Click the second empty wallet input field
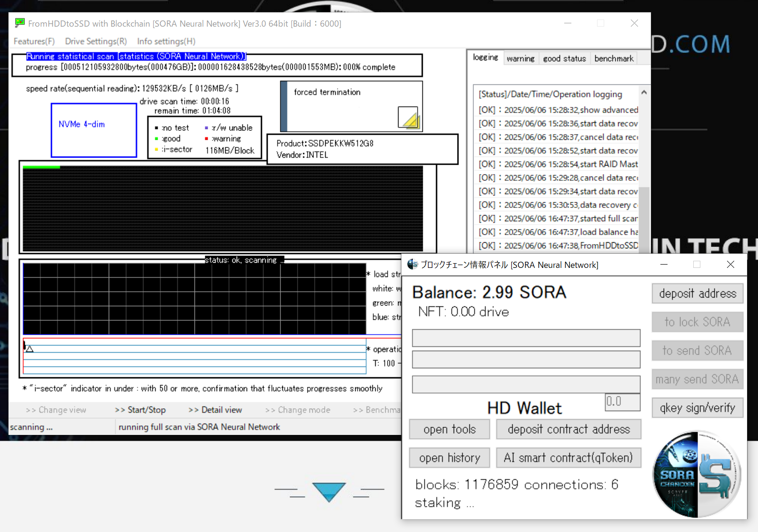The height and width of the screenshot is (532, 758). tap(526, 359)
